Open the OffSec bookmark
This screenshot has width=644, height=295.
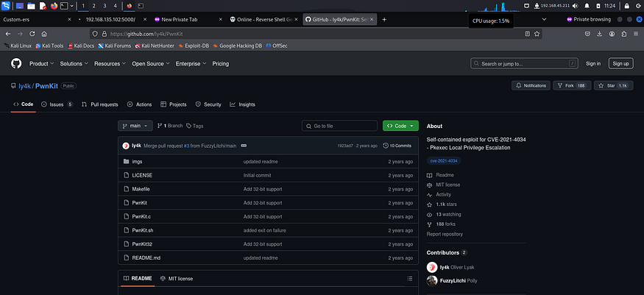coord(277,46)
